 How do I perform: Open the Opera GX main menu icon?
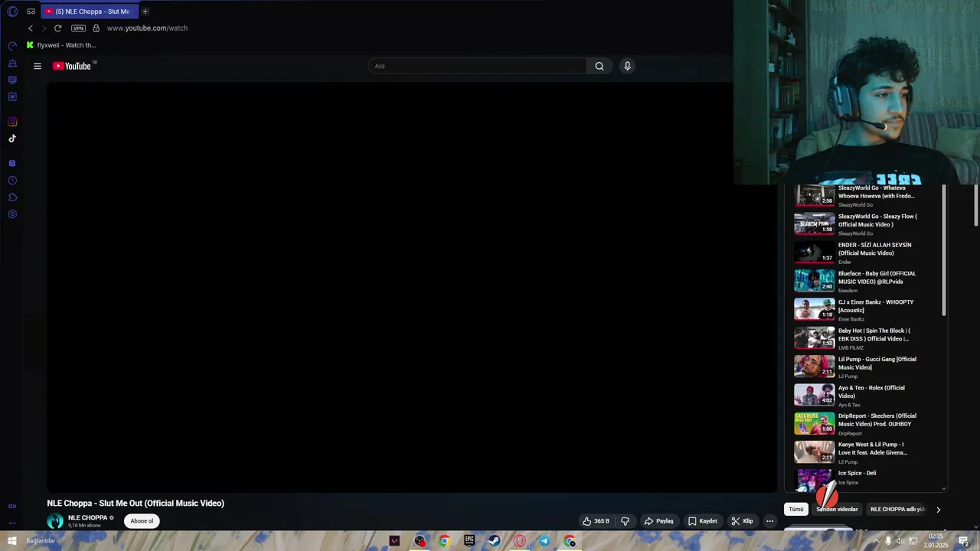11,11
